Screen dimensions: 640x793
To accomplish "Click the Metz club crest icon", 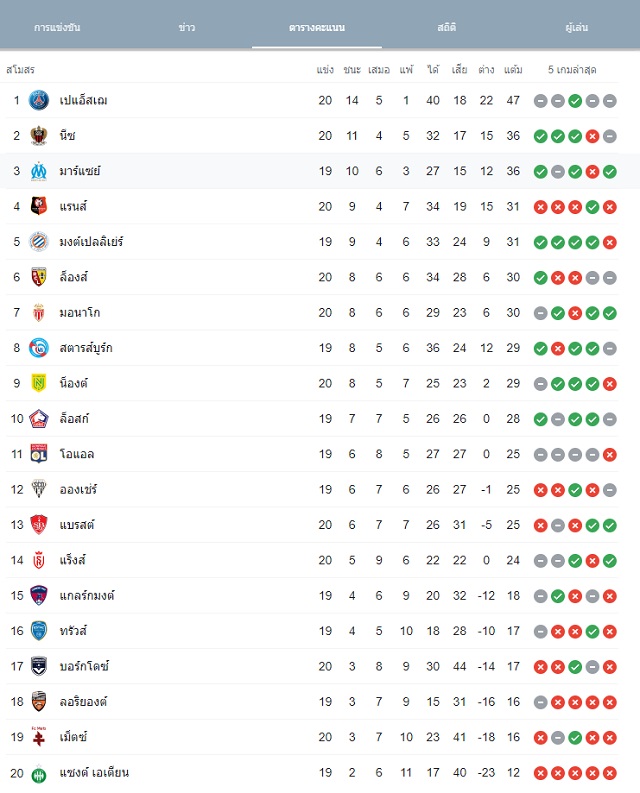I will coord(39,736).
